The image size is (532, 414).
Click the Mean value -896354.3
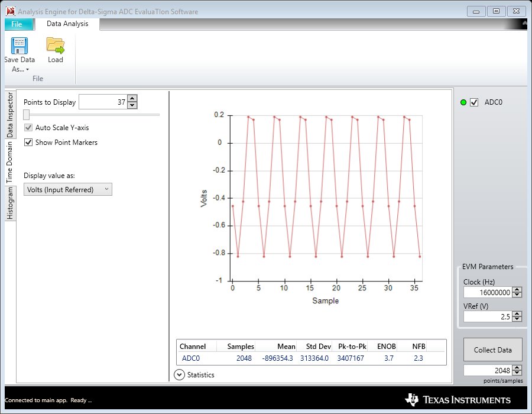pos(277,358)
